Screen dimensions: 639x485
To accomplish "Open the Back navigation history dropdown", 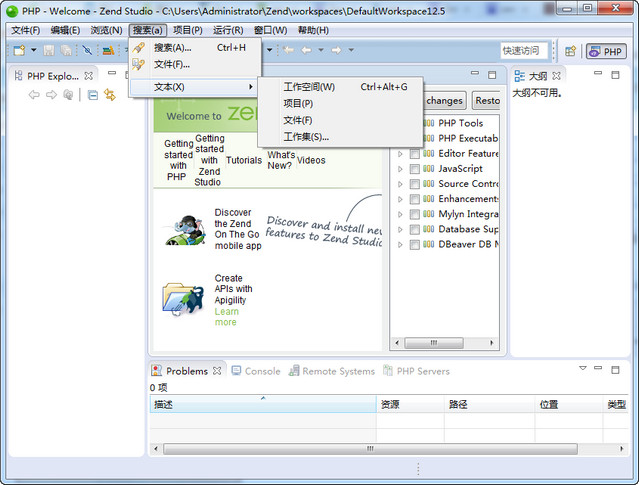I will 321,50.
